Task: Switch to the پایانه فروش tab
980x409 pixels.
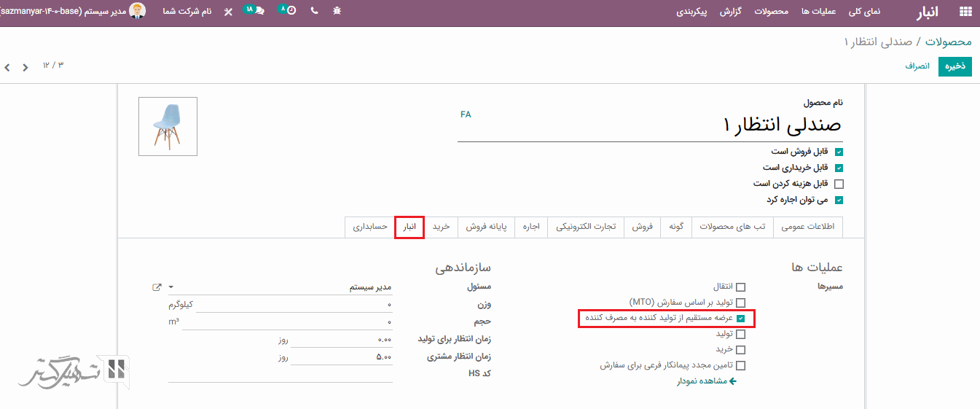Action: point(487,227)
